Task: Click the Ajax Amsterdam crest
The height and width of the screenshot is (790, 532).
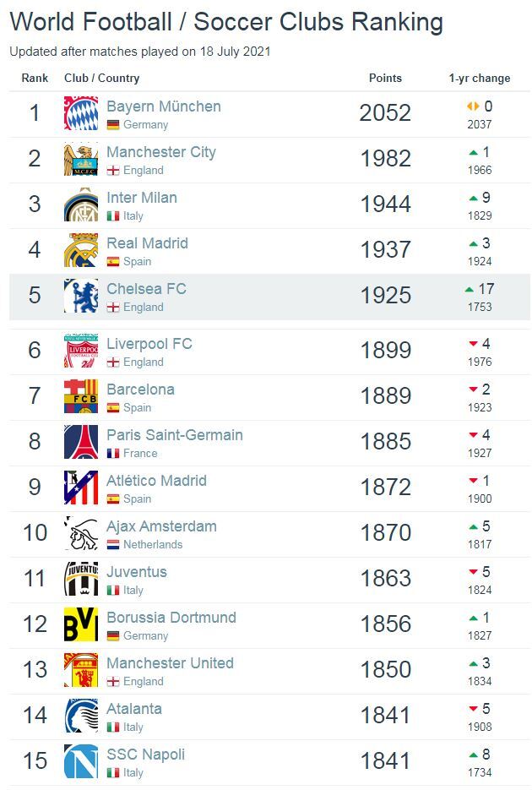Action: coord(81,533)
